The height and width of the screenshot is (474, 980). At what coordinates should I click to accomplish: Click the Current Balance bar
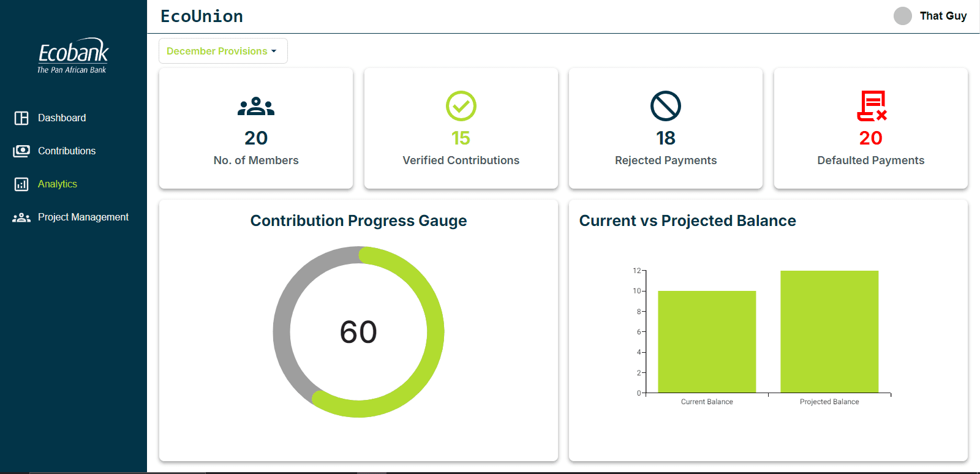coord(707,342)
